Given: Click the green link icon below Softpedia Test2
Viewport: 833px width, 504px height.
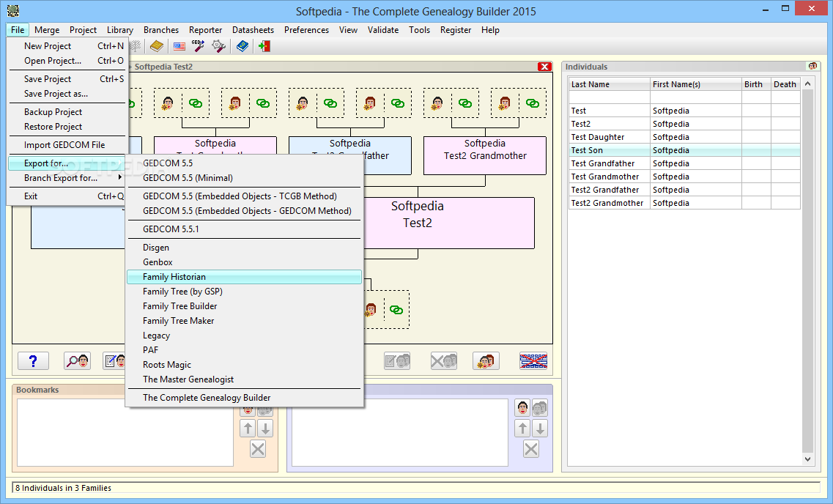Looking at the screenshot, I should point(396,310).
